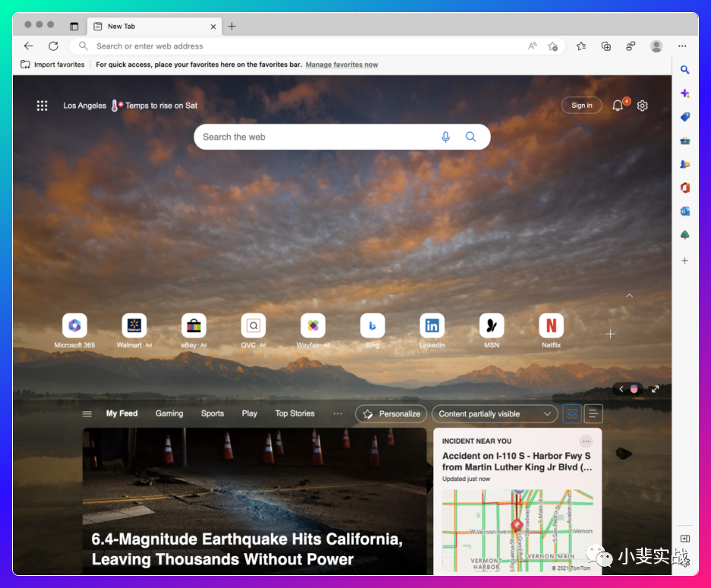Open the app launcher grid icon
711x588 pixels.
(x=42, y=105)
